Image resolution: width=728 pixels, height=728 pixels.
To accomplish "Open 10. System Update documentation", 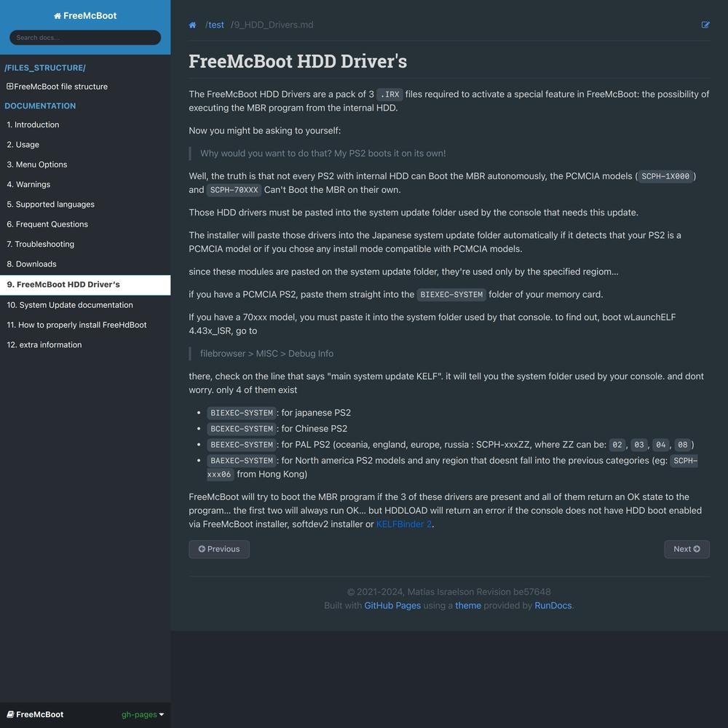I will click(85, 306).
